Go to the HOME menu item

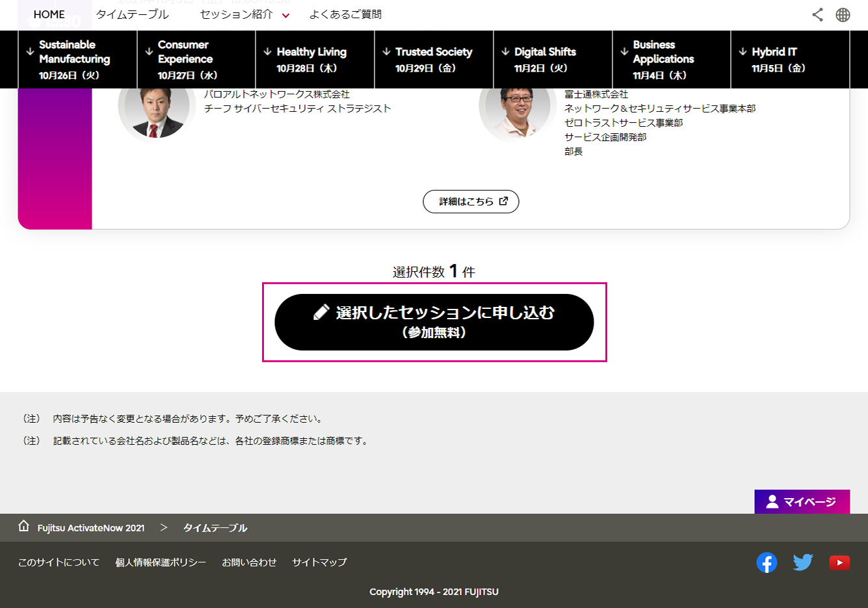[49, 14]
